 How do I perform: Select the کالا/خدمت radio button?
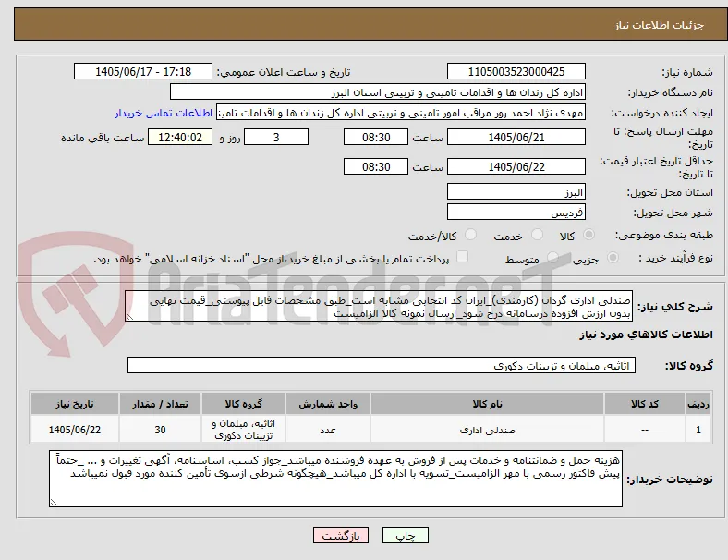click(471, 235)
